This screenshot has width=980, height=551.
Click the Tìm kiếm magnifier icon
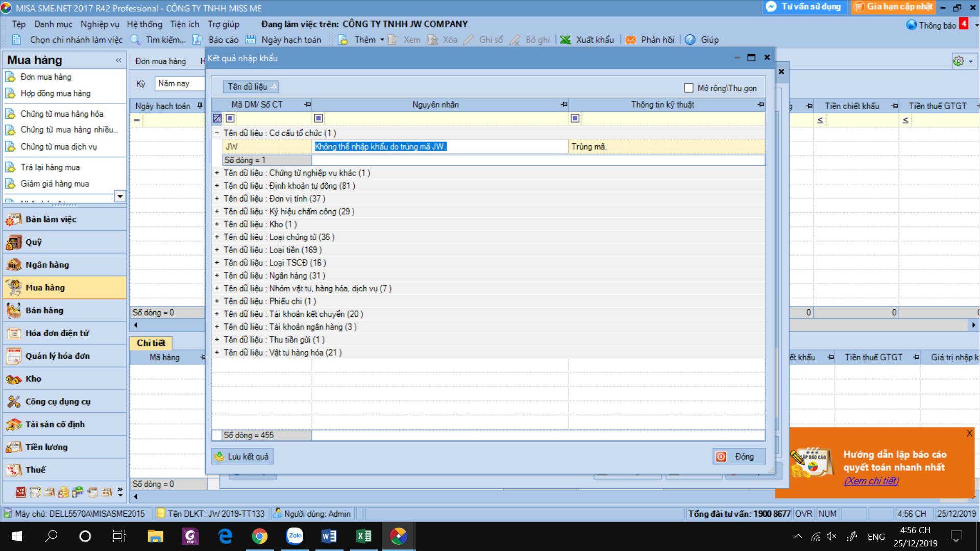tap(135, 40)
